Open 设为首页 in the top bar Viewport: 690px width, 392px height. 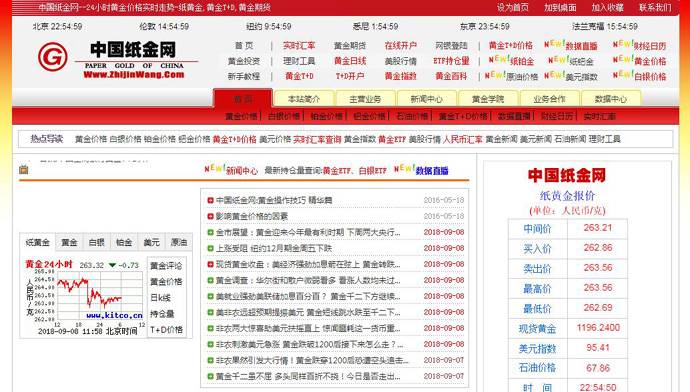click(513, 7)
